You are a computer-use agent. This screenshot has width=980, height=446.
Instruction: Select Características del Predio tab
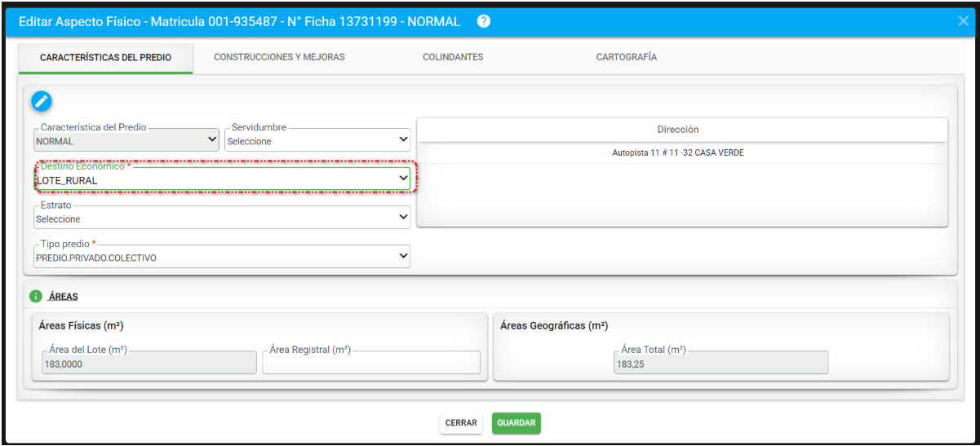click(x=105, y=58)
